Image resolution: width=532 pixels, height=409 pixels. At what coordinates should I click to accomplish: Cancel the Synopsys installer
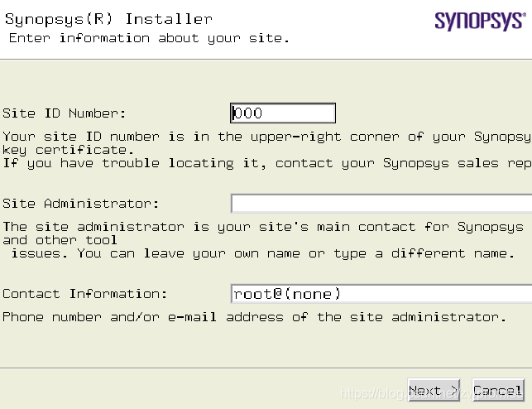tap(498, 390)
